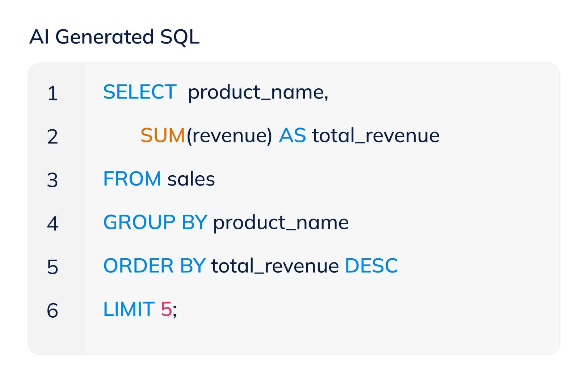Click the sales table name

(x=191, y=179)
